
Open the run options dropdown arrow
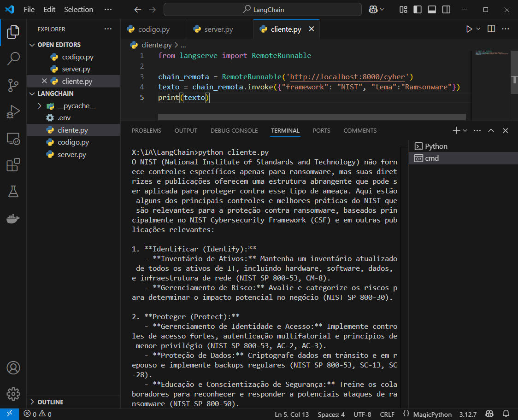coord(478,29)
